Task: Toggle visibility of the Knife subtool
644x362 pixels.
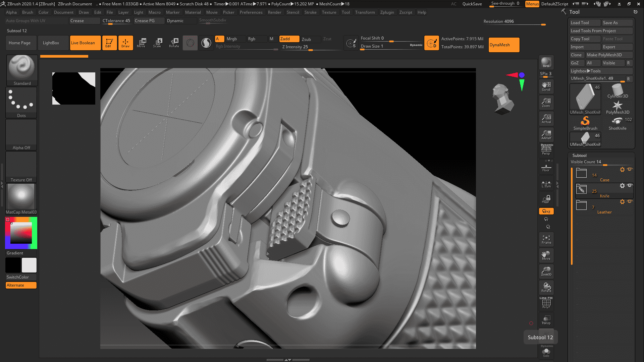Action: coord(630,185)
